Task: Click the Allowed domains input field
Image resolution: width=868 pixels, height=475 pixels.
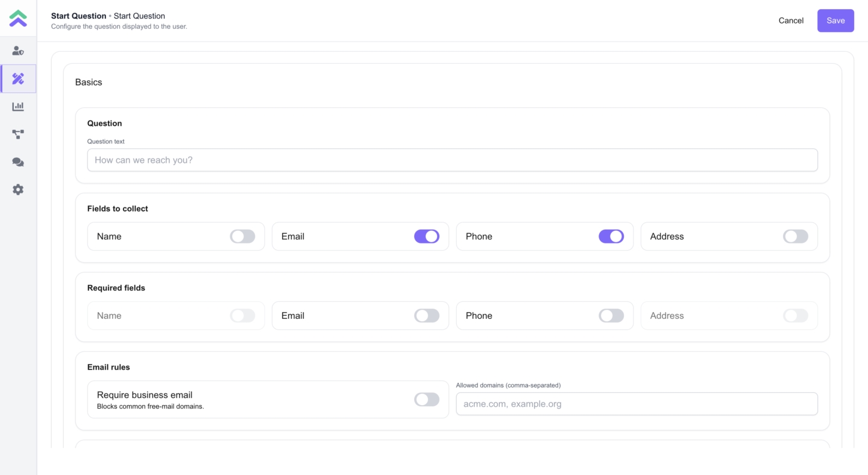Action: pyautogui.click(x=637, y=404)
